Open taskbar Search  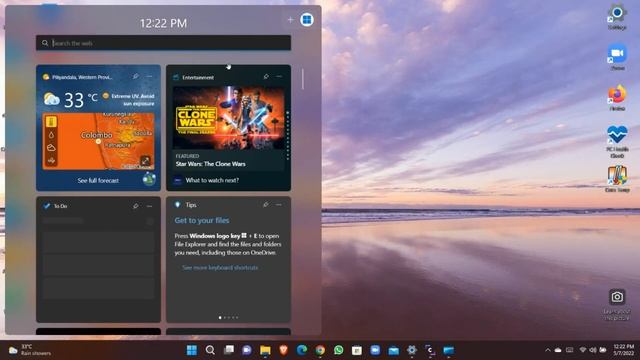coord(210,350)
